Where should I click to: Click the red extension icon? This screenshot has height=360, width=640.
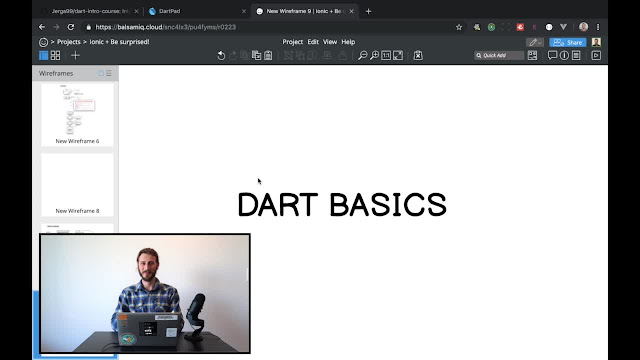[520, 27]
